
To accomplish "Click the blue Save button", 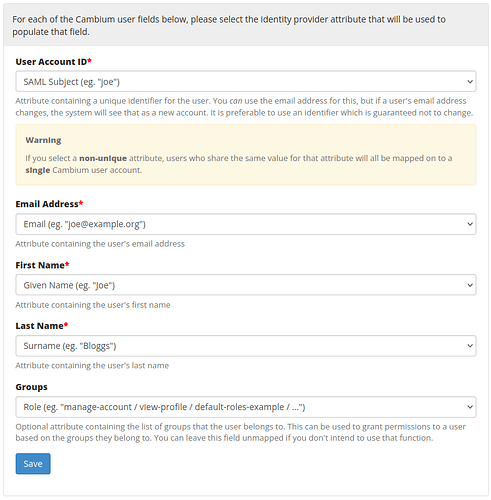I will tap(33, 464).
